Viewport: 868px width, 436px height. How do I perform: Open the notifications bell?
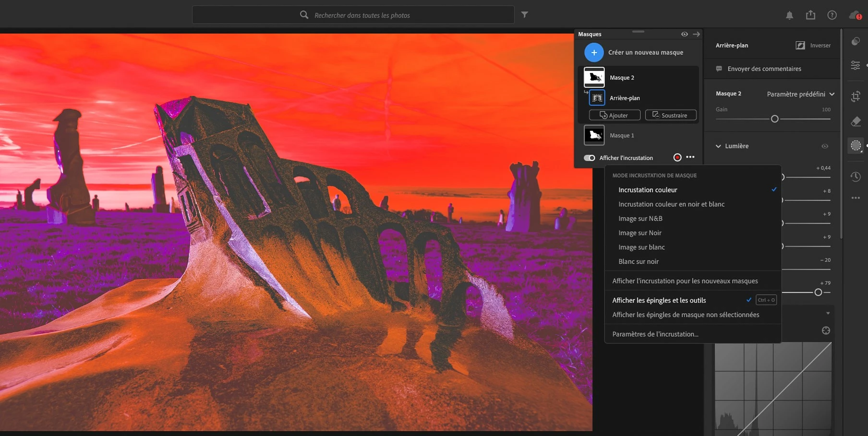tap(789, 15)
